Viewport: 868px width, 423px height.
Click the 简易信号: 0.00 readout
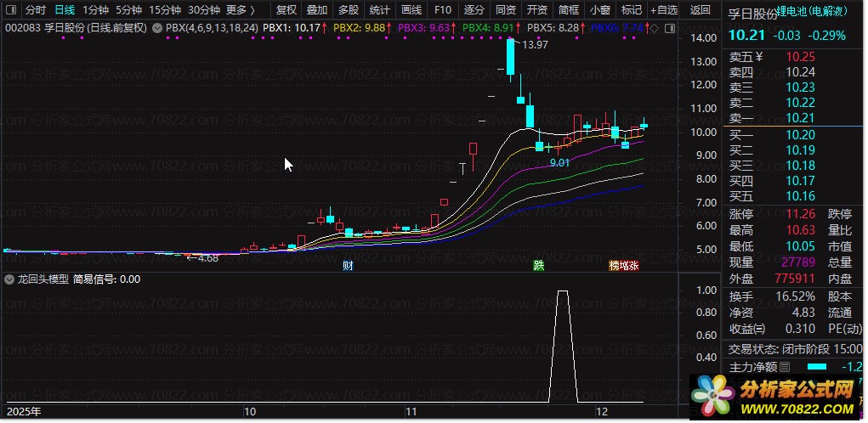(x=107, y=279)
